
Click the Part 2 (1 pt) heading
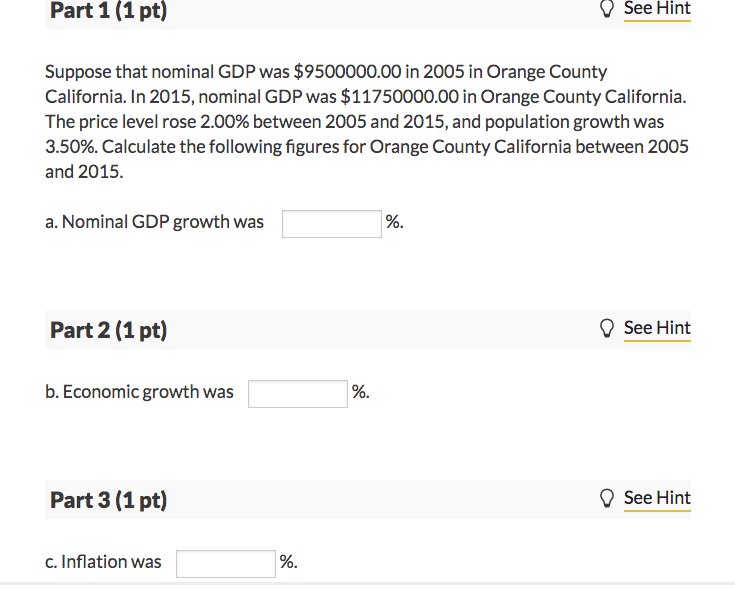pos(109,330)
